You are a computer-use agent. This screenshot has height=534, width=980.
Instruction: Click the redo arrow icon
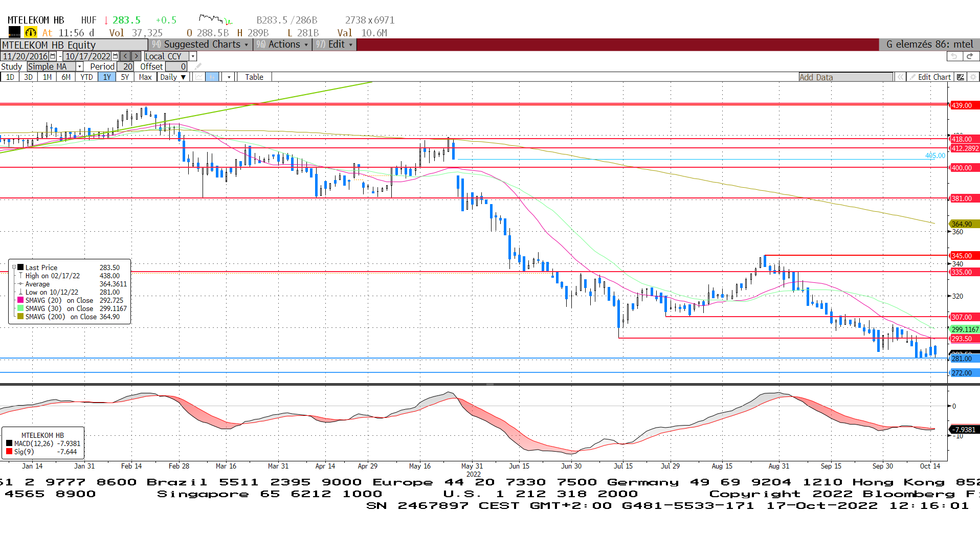pyautogui.click(x=970, y=56)
